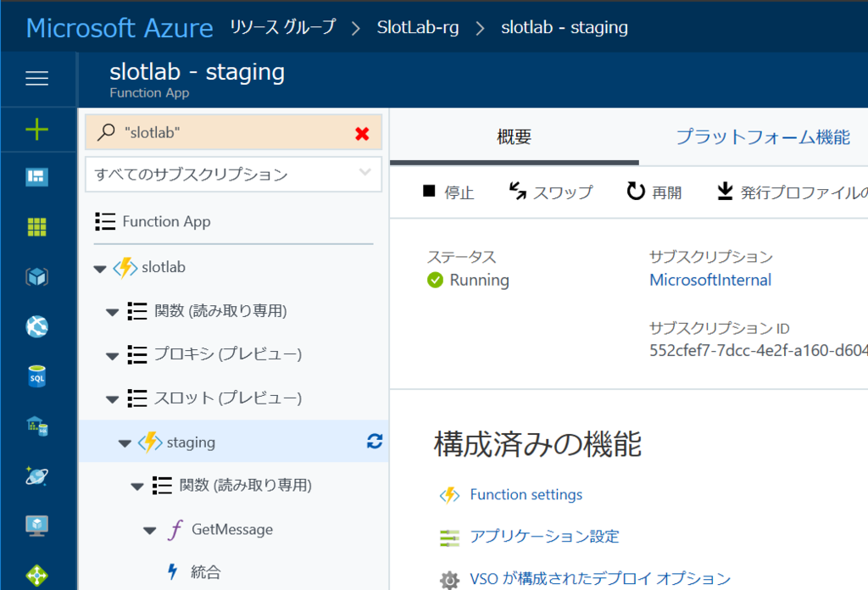Open the すべてのサブスクリプション dropdown
Image resolution: width=868 pixels, height=590 pixels.
click(x=233, y=175)
